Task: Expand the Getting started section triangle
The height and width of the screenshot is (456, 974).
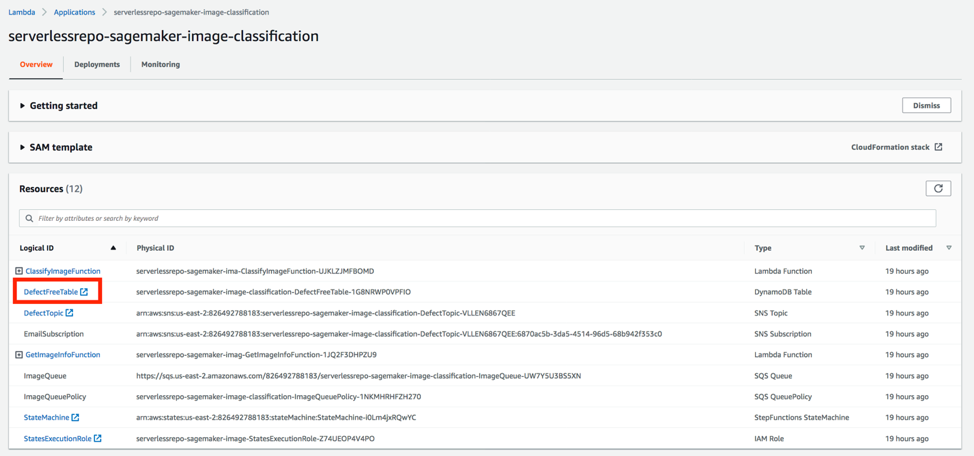Action: [x=23, y=106]
